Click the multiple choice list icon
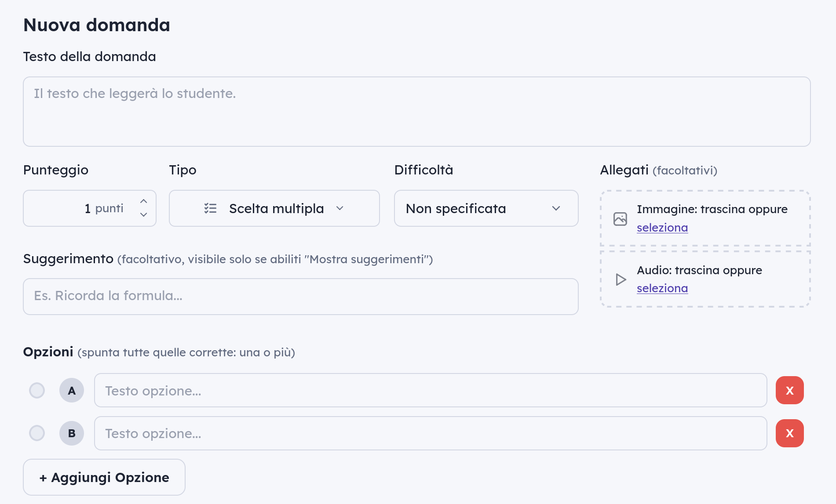Viewport: 836px width, 504px height. (x=210, y=208)
